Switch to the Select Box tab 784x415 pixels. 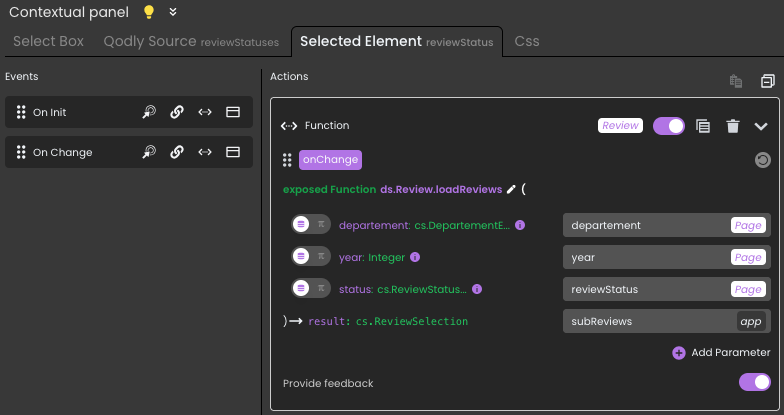pos(48,42)
